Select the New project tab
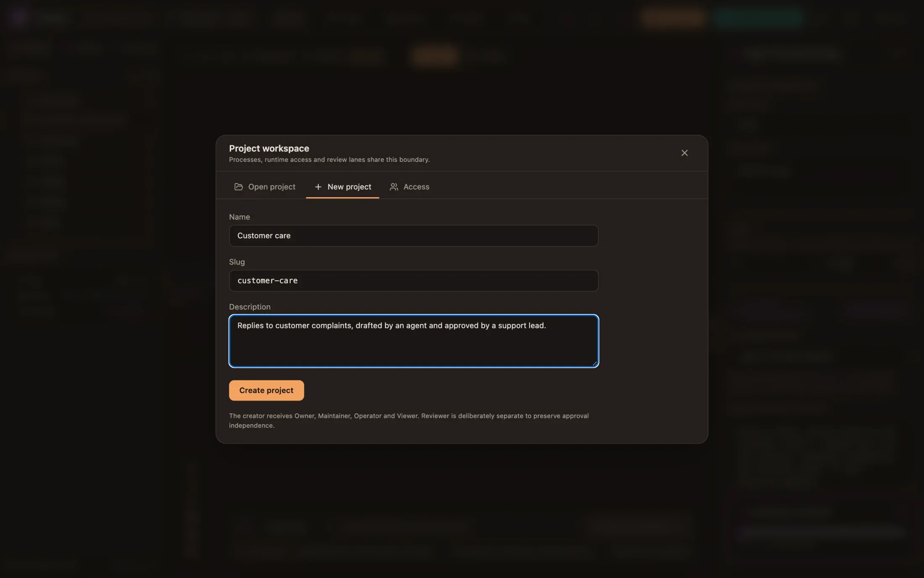The height and width of the screenshot is (578, 924). [x=342, y=187]
